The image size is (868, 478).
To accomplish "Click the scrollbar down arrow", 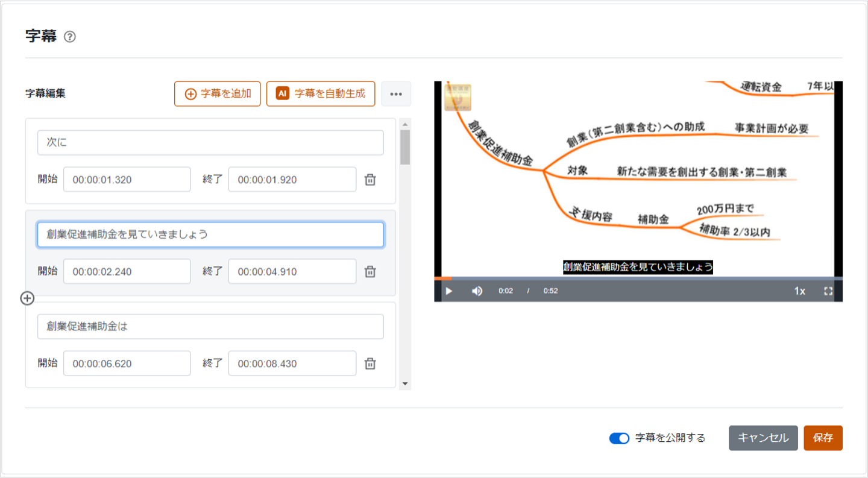I will click(x=405, y=383).
